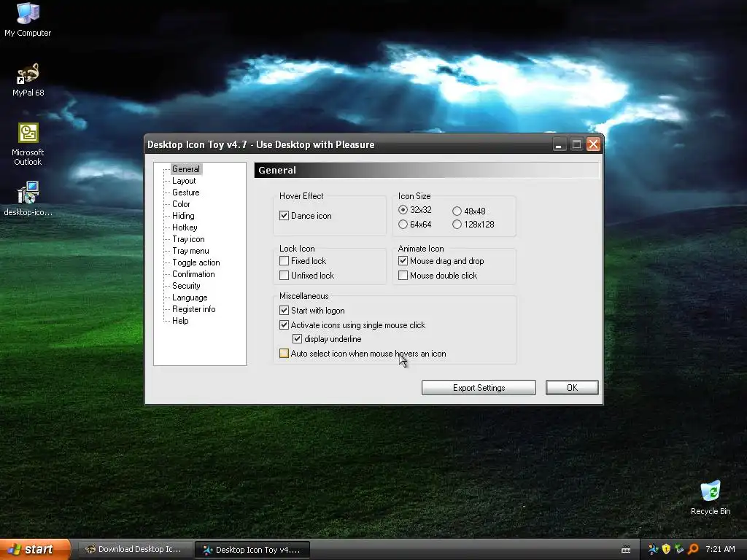Select the desktop-ico... installer file icon
The width and height of the screenshot is (747, 560).
[x=28, y=198]
